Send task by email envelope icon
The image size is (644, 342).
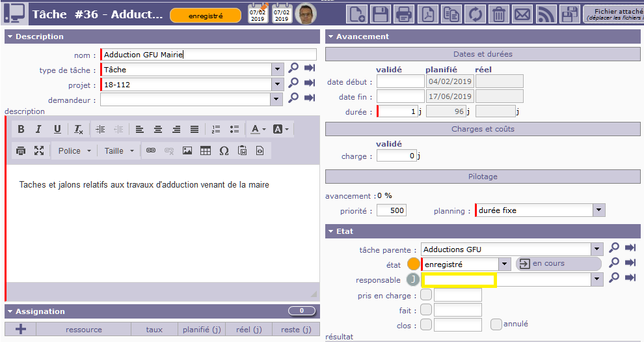coord(522,14)
